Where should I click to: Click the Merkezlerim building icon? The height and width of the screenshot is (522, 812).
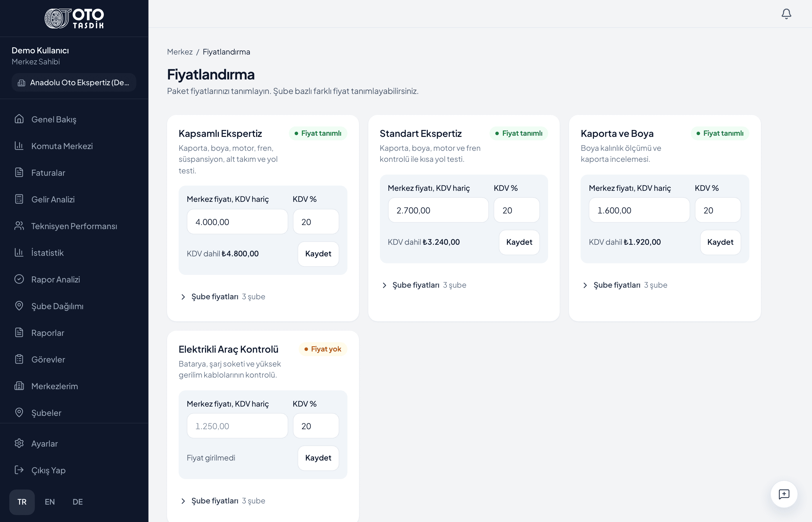[19, 386]
